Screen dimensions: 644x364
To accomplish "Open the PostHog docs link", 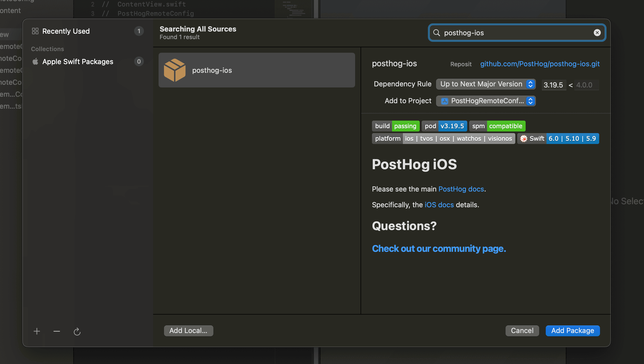I will point(461,189).
